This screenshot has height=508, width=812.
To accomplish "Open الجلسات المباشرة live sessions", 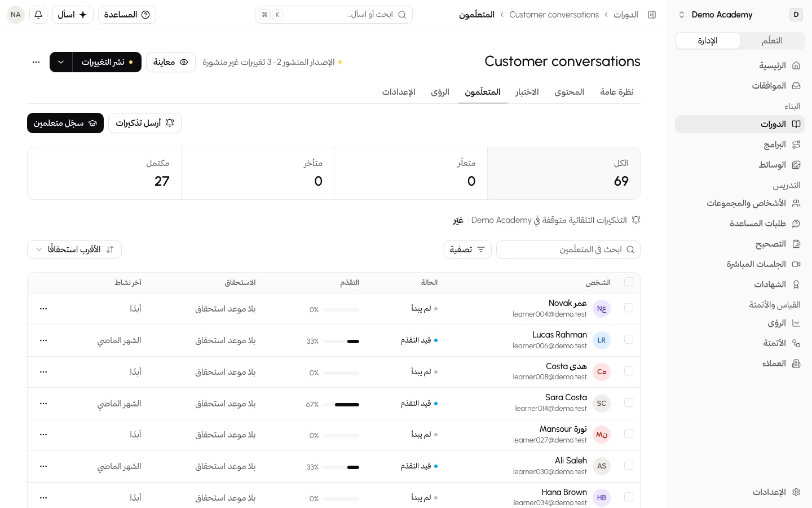I will pos(740,264).
